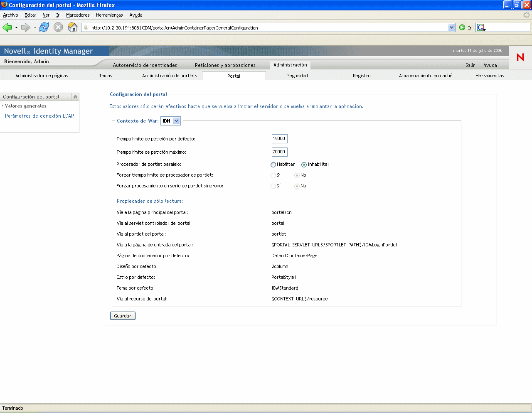This screenshot has width=532, height=413.
Task: Click the Forward arrow in Firefox toolbar
Action: (26, 27)
